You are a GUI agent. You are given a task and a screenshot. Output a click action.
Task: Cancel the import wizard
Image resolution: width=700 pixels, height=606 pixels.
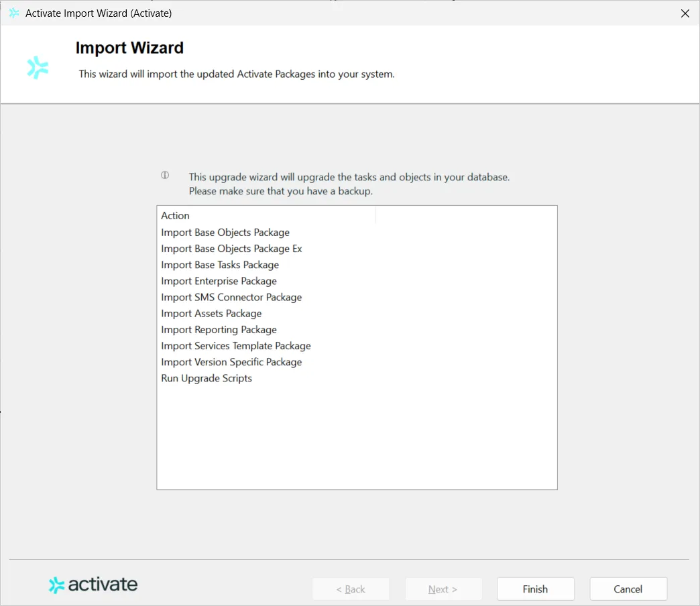pyautogui.click(x=628, y=589)
